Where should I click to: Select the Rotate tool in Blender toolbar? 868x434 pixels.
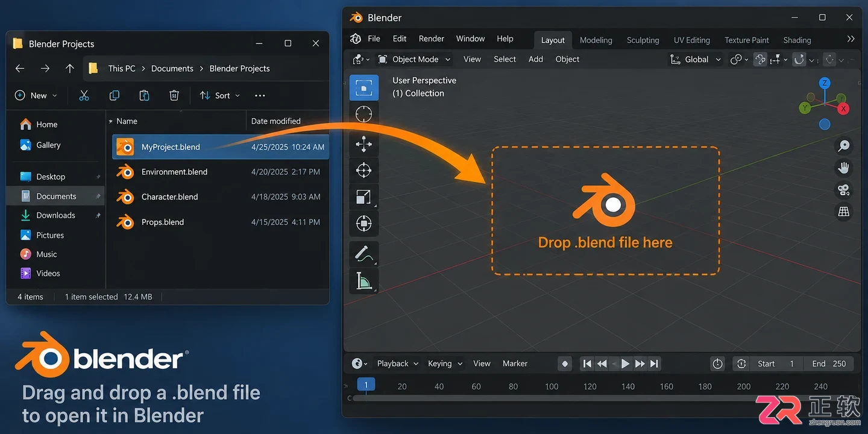pyautogui.click(x=364, y=170)
